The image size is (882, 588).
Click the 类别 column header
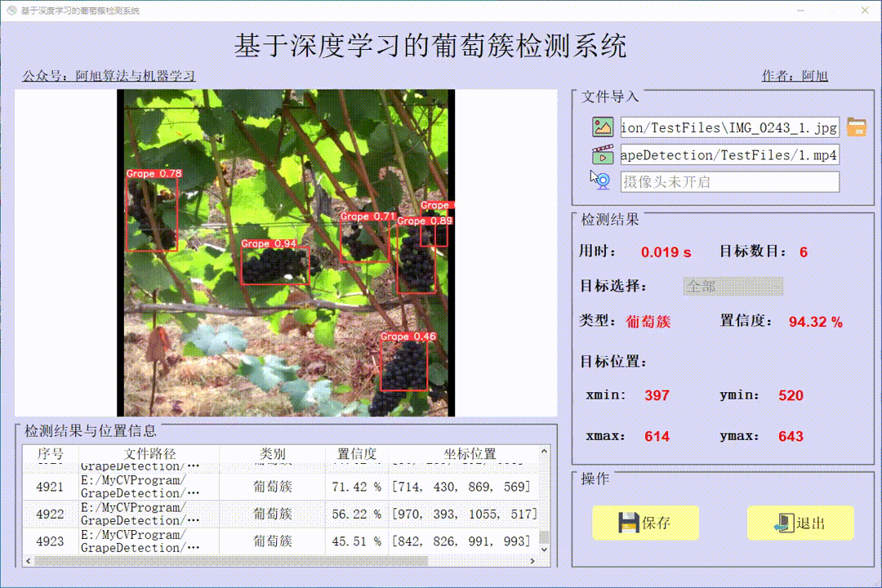[272, 453]
